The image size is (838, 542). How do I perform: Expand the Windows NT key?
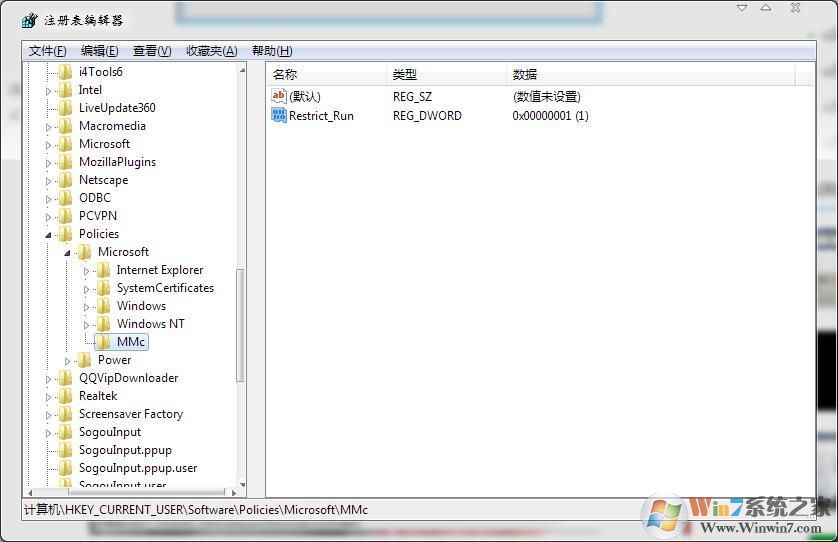(x=86, y=325)
